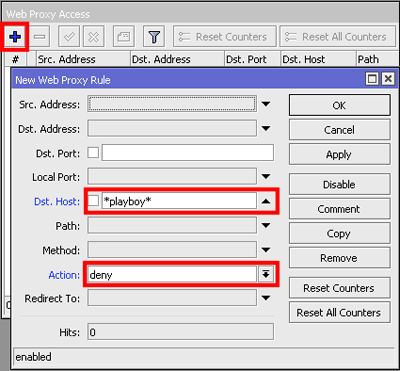Click the Apply button
Screen dimensions: 400x371
point(339,154)
